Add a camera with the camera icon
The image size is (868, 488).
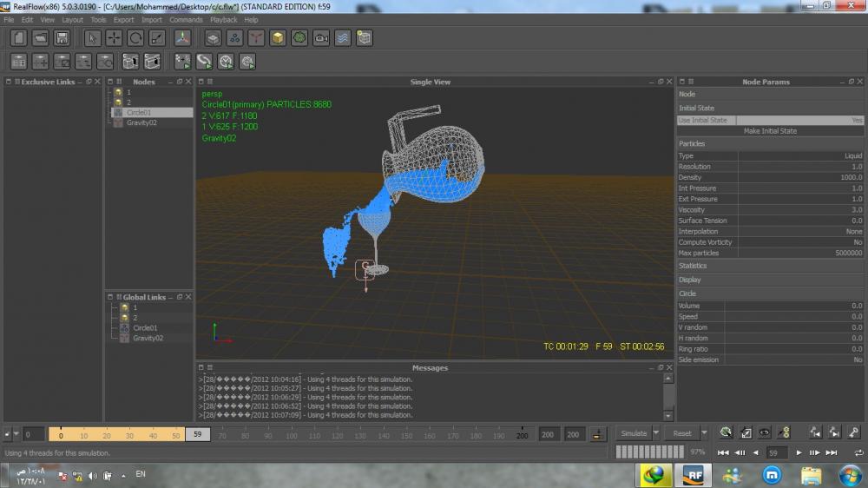coord(321,38)
